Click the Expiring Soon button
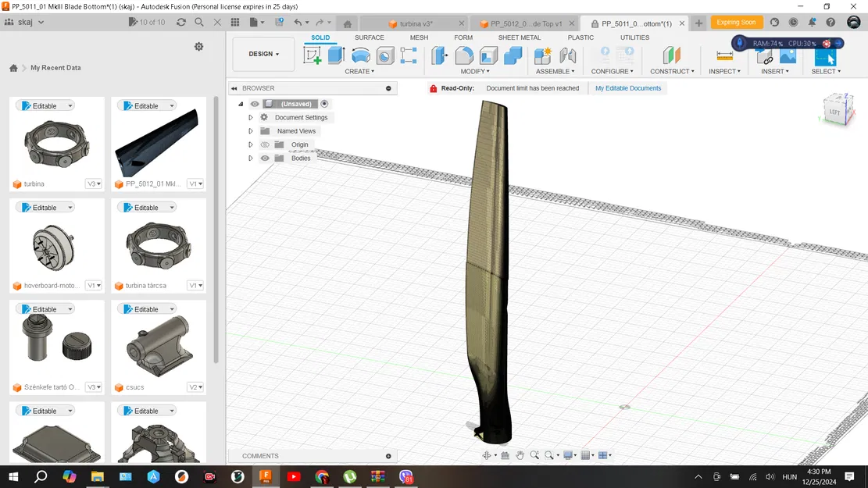Image resolution: width=868 pixels, height=488 pixels. click(736, 22)
